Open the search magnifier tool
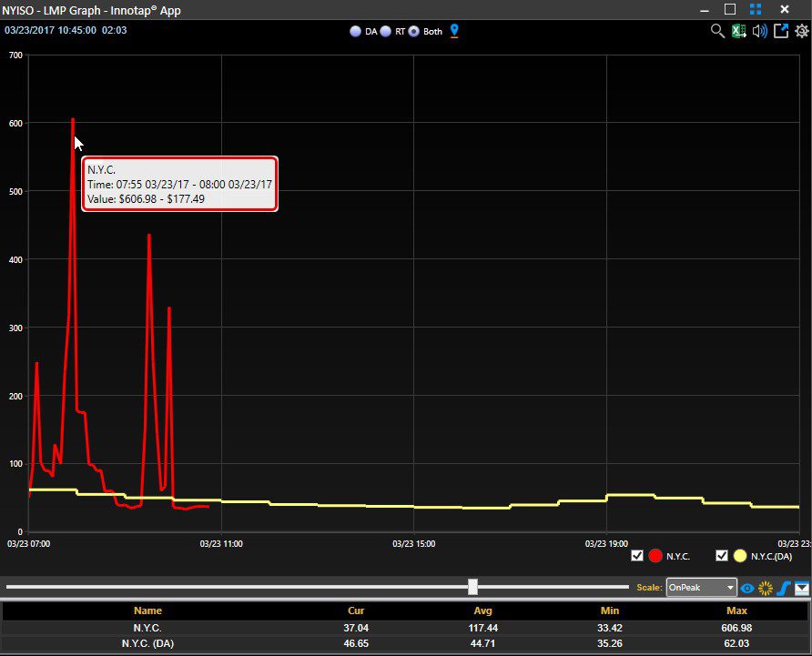The height and width of the screenshot is (656, 812). [717, 31]
